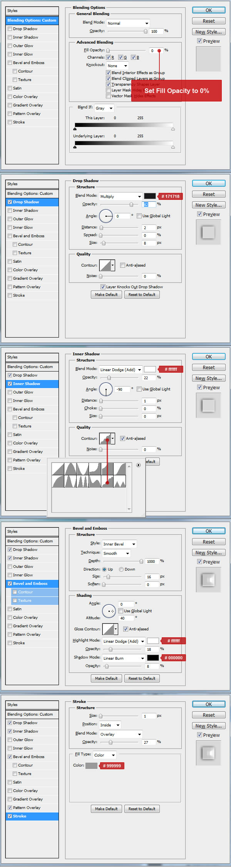Choose the Cone contour preset in picker
This screenshot has height=868, width=231.
[70, 469]
